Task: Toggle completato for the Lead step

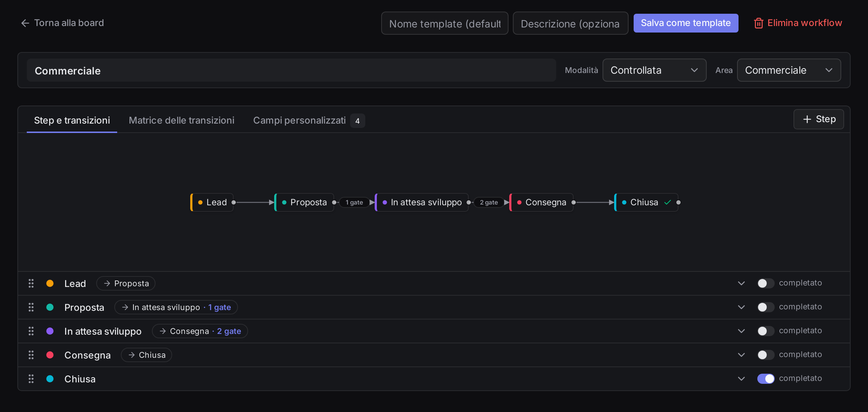Action: 766,283
